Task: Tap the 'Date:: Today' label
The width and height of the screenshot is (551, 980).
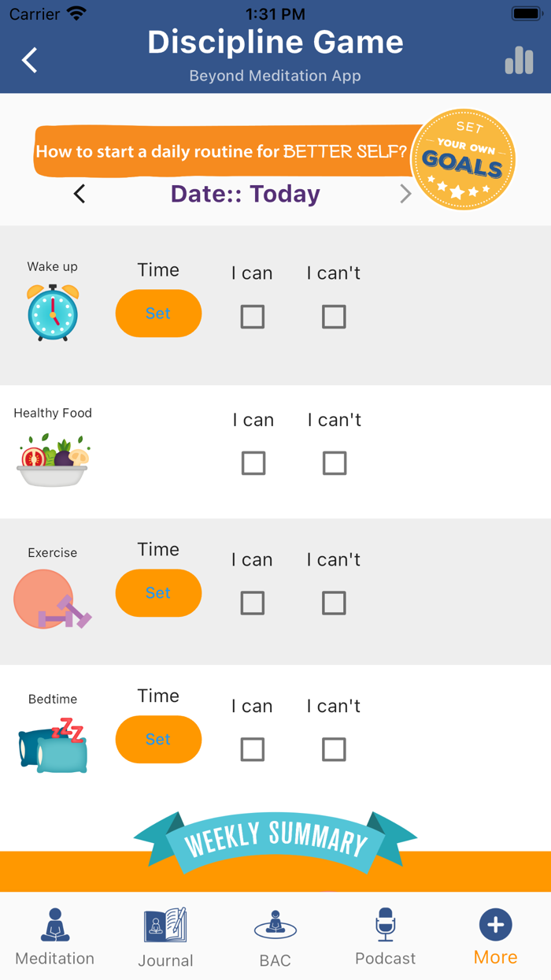Action: coord(245,193)
